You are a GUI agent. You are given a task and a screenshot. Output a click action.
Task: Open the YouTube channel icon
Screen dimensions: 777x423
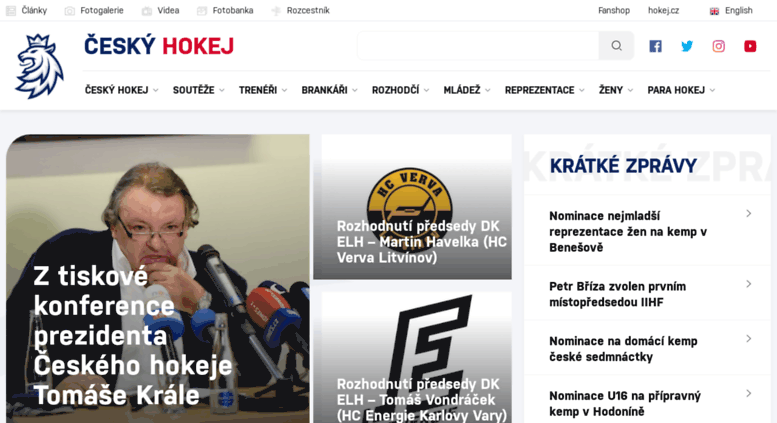click(x=750, y=46)
